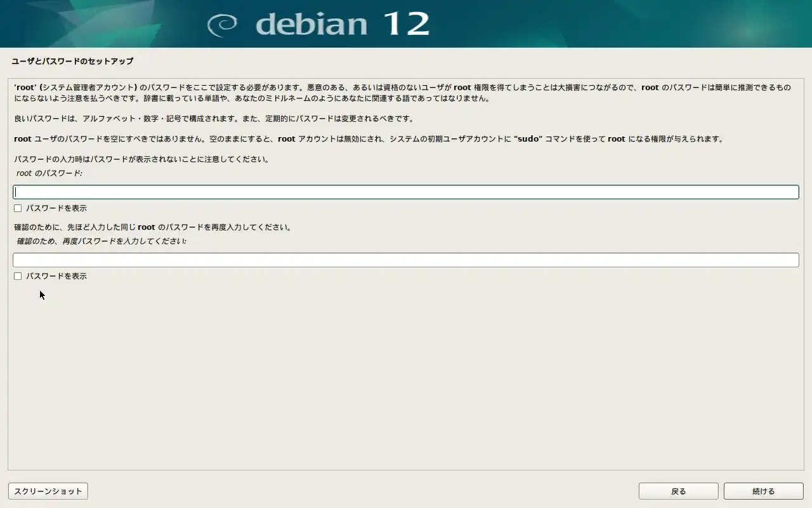Image resolution: width=812 pixels, height=508 pixels.
Task: Click the 'root のパスワード:' label
Action: pos(49,173)
